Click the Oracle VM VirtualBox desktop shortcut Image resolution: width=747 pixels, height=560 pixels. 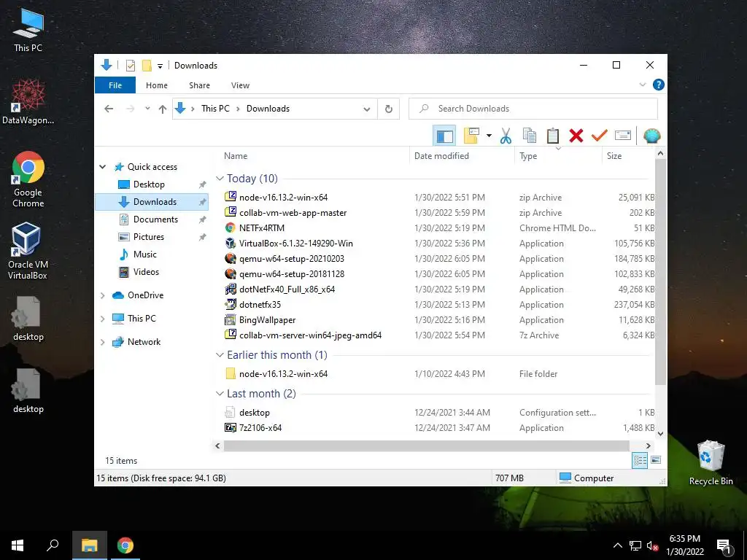point(28,252)
